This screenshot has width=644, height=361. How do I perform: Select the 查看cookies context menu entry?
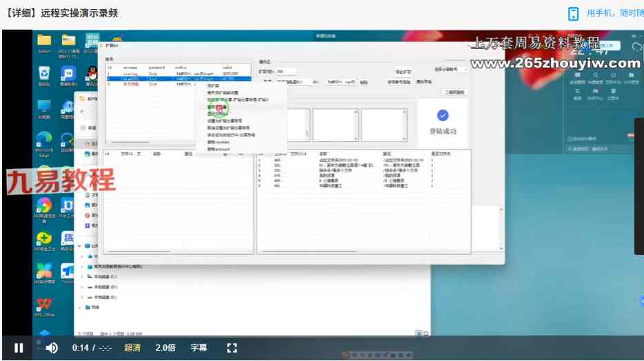tap(219, 142)
